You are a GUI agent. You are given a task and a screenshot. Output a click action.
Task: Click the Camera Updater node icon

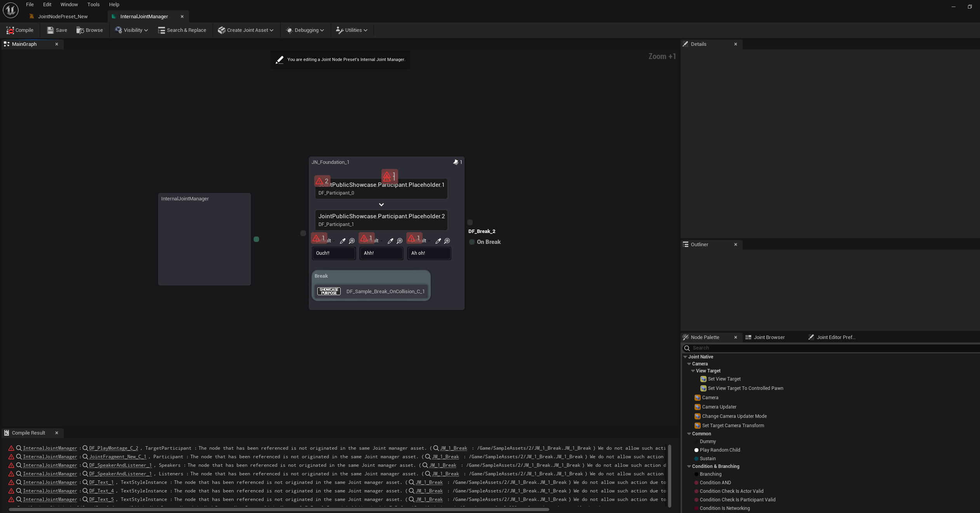(698, 407)
